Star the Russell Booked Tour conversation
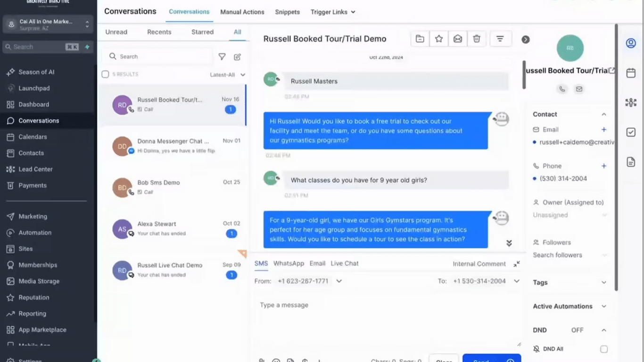Viewport: 644px width, 362px height. [x=439, y=39]
